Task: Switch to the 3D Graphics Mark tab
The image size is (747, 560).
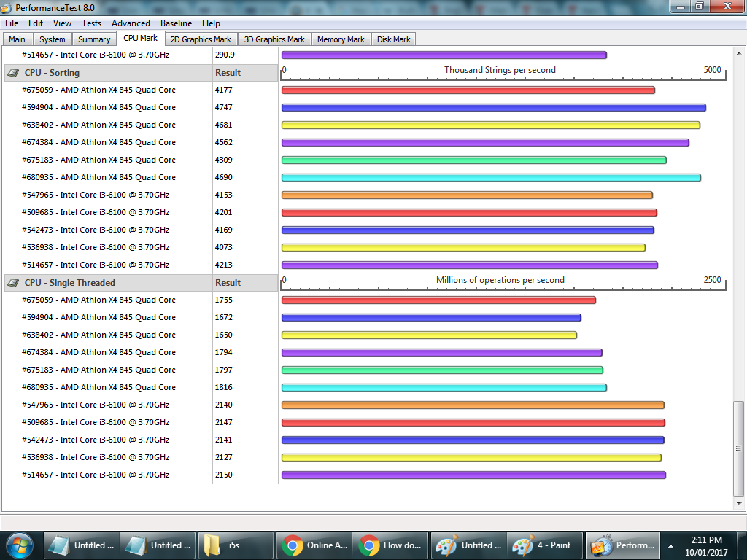Action: click(274, 39)
